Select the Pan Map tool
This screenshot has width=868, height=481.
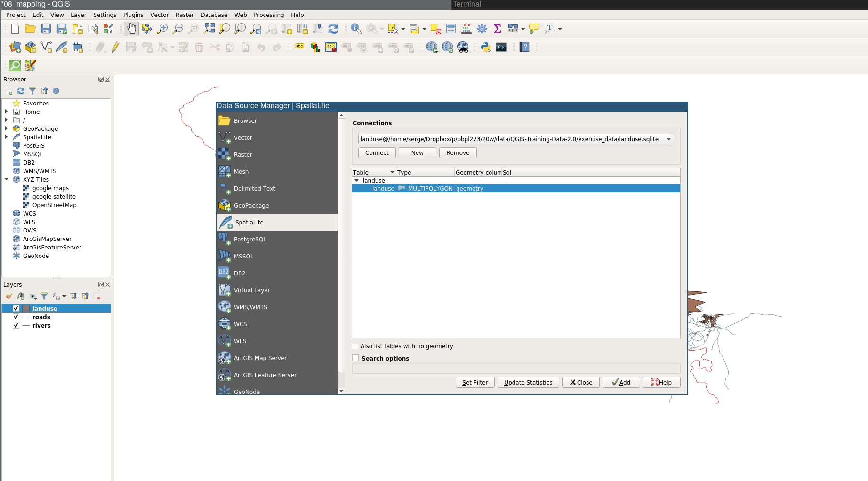click(x=131, y=29)
